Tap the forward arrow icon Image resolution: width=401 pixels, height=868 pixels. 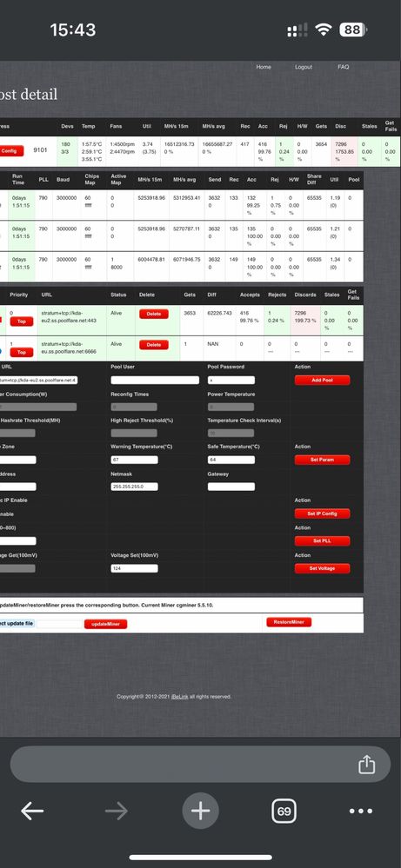117,811
